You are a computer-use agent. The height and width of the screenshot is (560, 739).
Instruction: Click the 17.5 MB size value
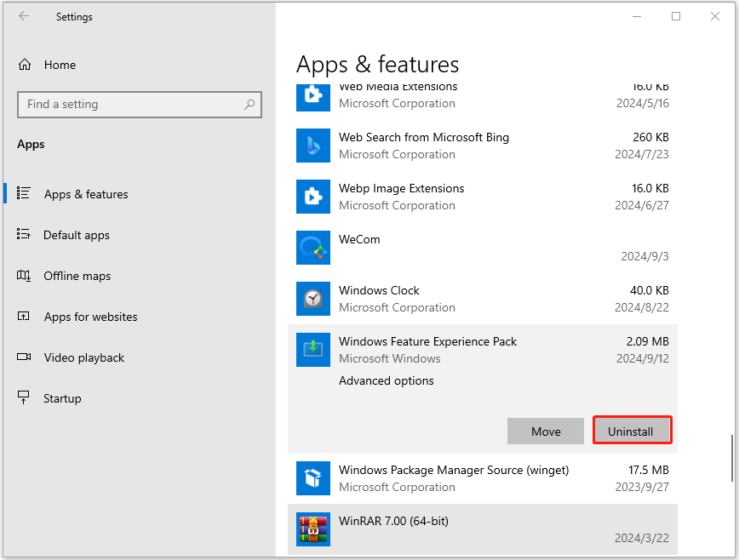point(649,470)
